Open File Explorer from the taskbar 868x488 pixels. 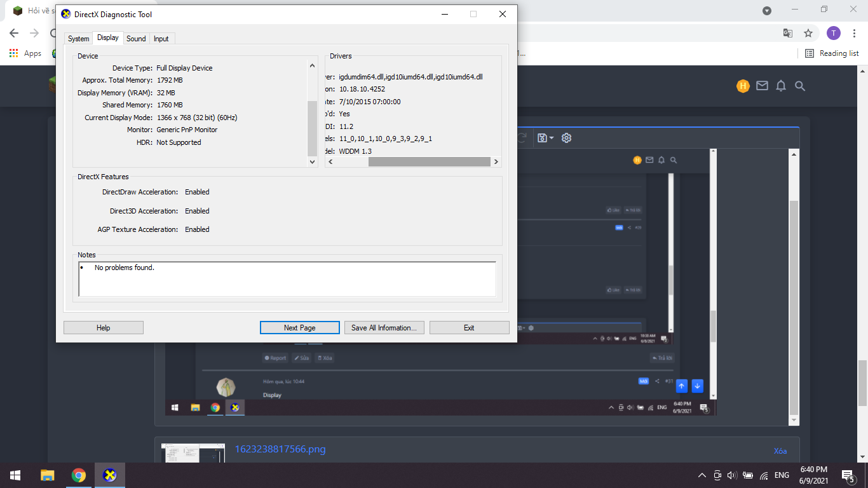(x=47, y=475)
